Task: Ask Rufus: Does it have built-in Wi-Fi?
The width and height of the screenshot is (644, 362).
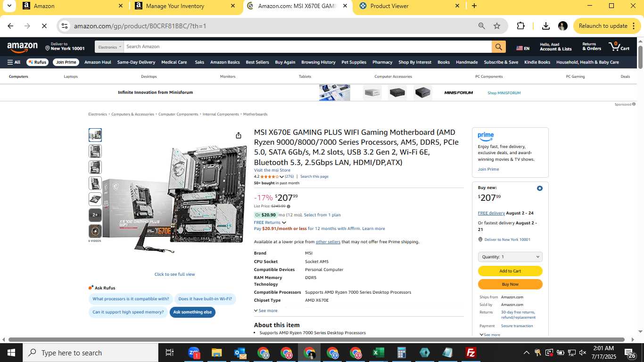Action: (x=205, y=299)
